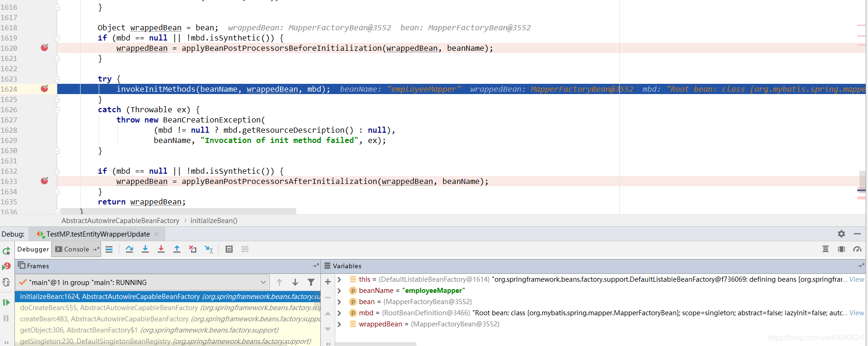Viewport: 868px width, 346px height.
Task: Click the plus New Watch icon
Action: (x=328, y=282)
